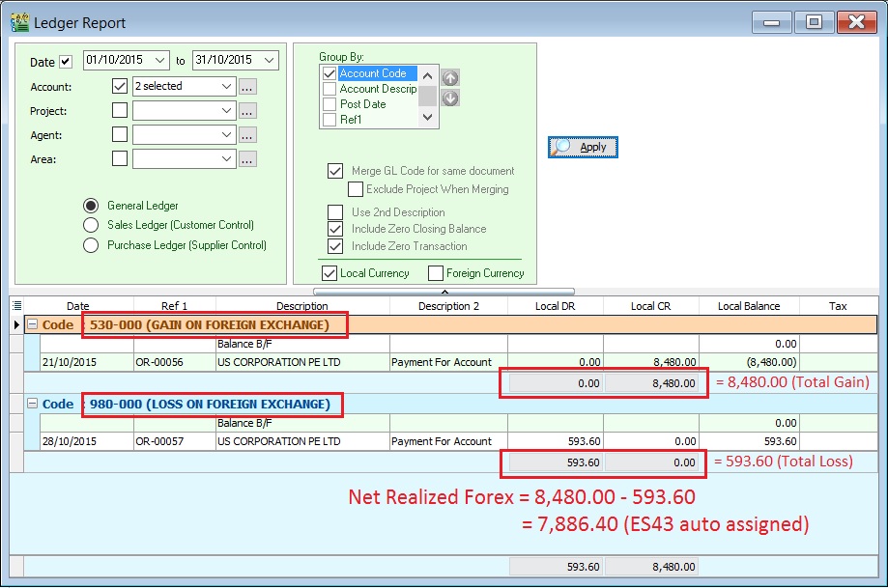Disable Include Zero Transaction
Viewport: 888px width, 588px height.
[x=335, y=246]
